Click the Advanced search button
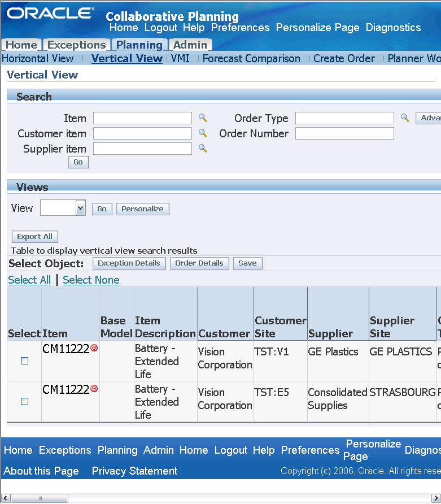Viewport: 441px width, 504px height. coord(429,118)
